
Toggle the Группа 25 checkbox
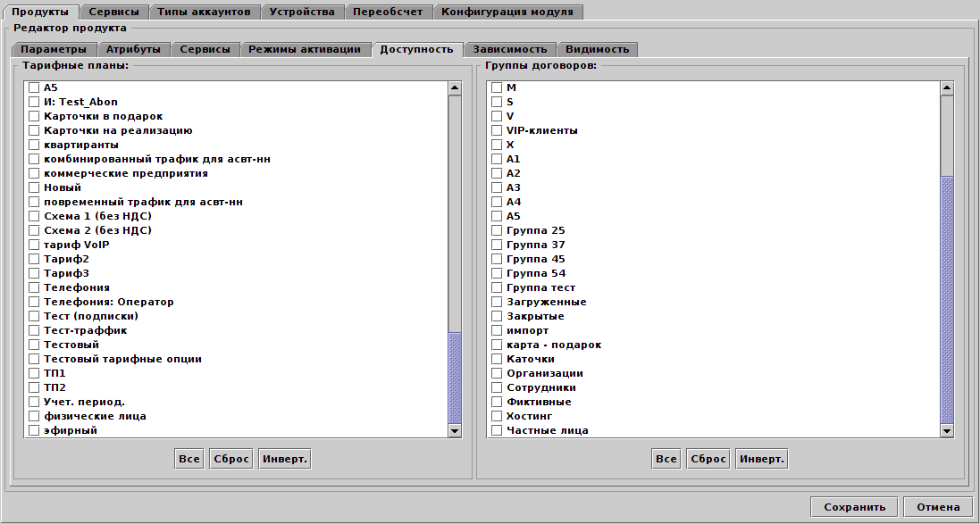[x=495, y=230]
